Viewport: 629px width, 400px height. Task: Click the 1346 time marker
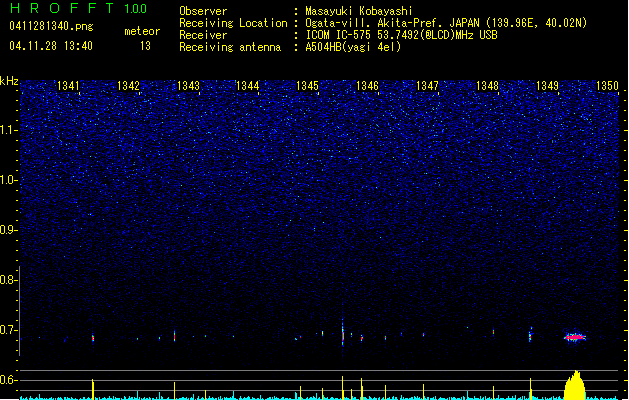[367, 85]
